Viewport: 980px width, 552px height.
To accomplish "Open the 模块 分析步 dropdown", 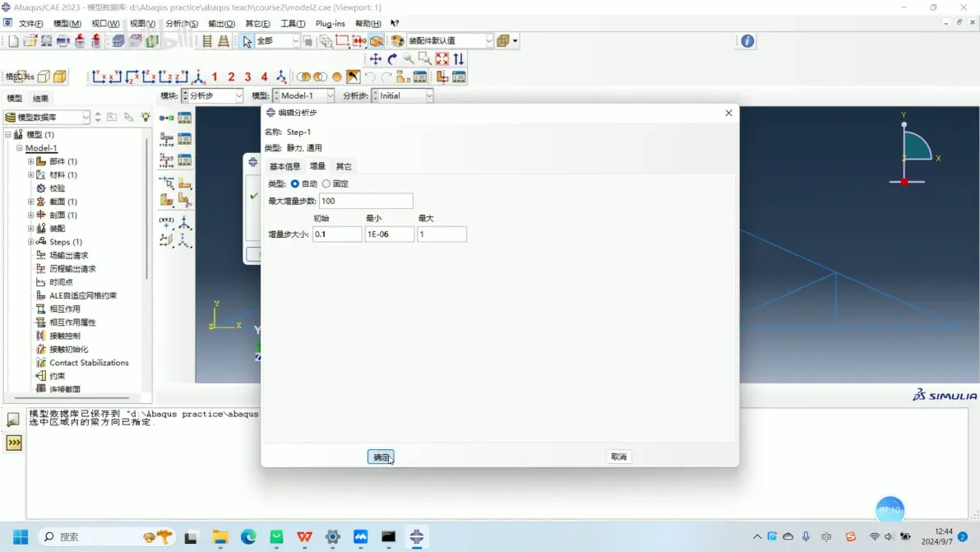I will [212, 95].
